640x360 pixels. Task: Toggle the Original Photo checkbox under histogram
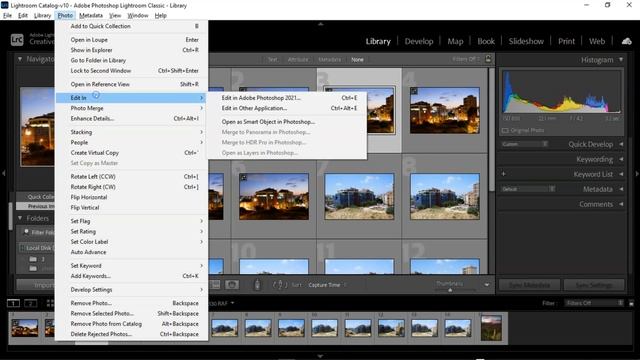pyautogui.click(x=505, y=130)
